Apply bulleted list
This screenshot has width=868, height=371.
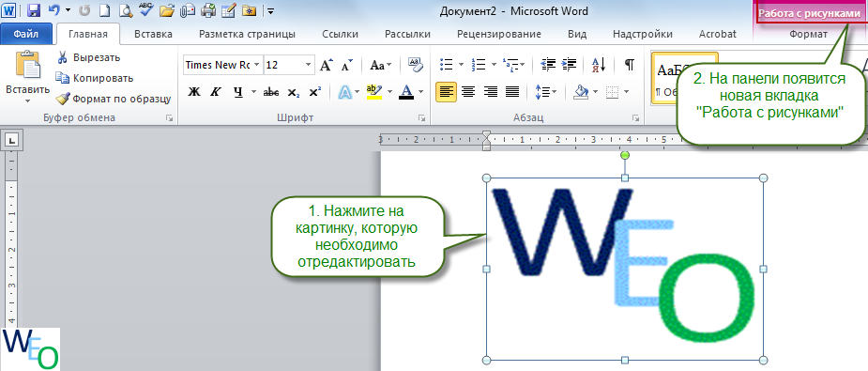(x=446, y=64)
